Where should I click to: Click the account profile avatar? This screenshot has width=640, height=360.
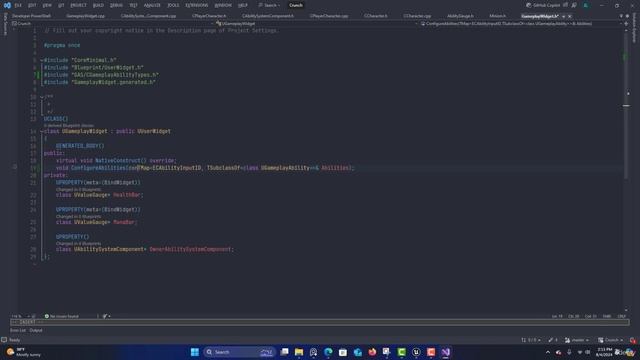pos(586,5)
